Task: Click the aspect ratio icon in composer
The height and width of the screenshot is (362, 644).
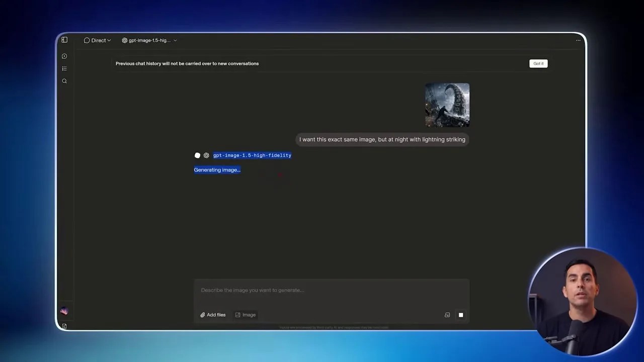Action: (447, 315)
